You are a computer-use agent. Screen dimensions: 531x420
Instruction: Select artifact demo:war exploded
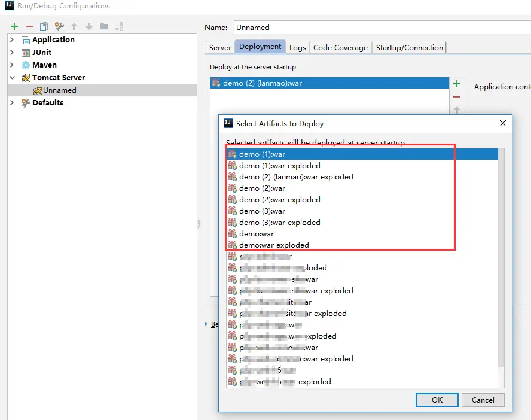pyautogui.click(x=362, y=245)
